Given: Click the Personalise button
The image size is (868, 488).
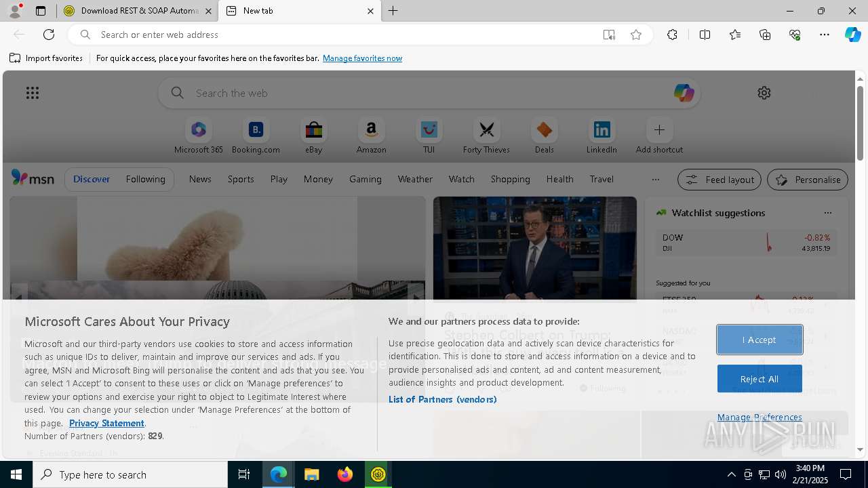Looking at the screenshot, I should 808,180.
